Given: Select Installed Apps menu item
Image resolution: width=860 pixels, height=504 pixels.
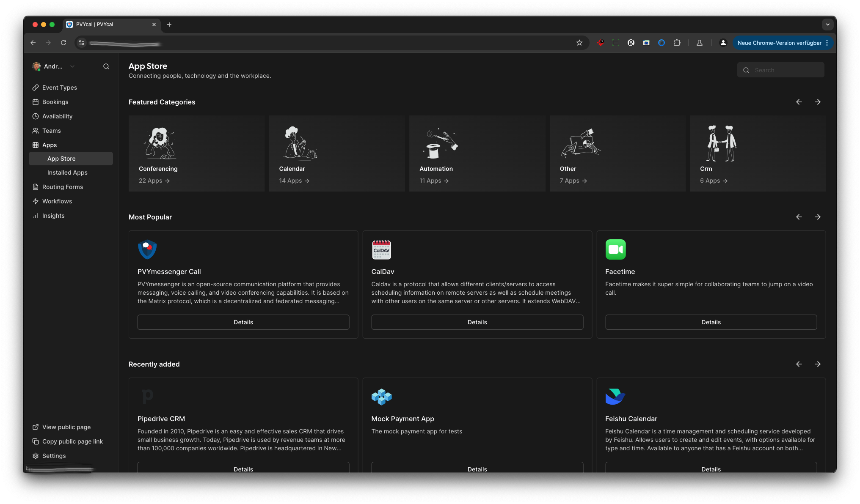Looking at the screenshot, I should [x=67, y=173].
